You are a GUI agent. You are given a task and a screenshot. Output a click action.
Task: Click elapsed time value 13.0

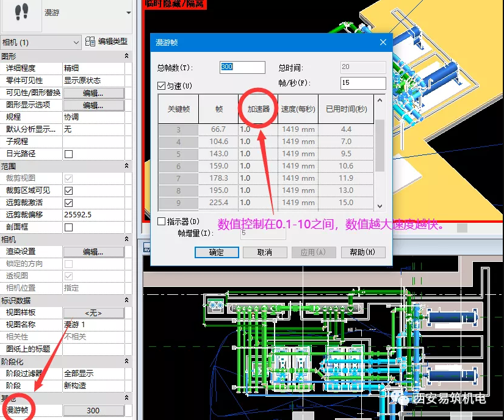tap(346, 190)
